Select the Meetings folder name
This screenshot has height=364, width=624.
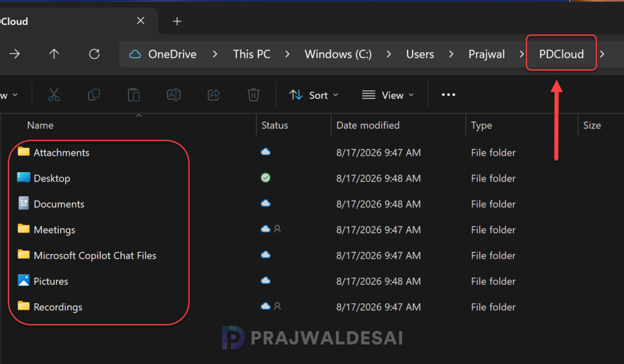point(54,229)
